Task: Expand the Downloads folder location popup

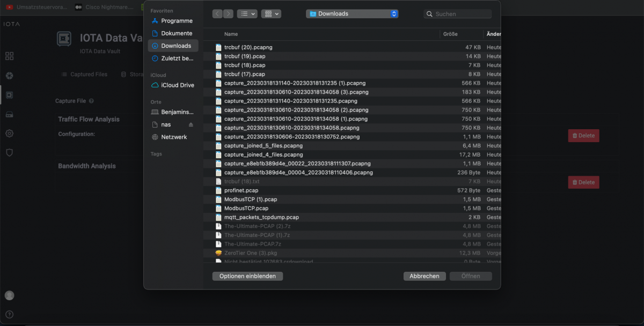Action: 352,14
